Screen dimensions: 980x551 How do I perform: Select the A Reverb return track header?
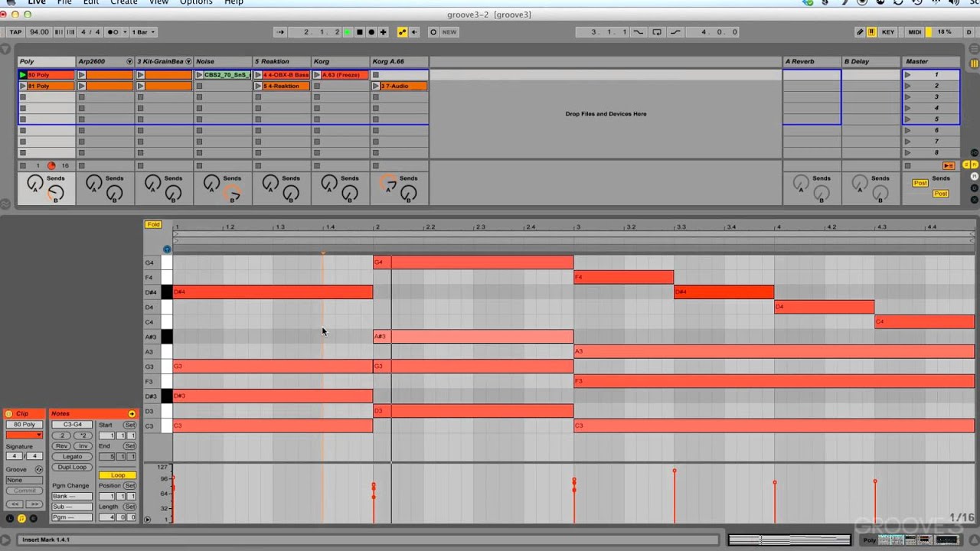812,61
